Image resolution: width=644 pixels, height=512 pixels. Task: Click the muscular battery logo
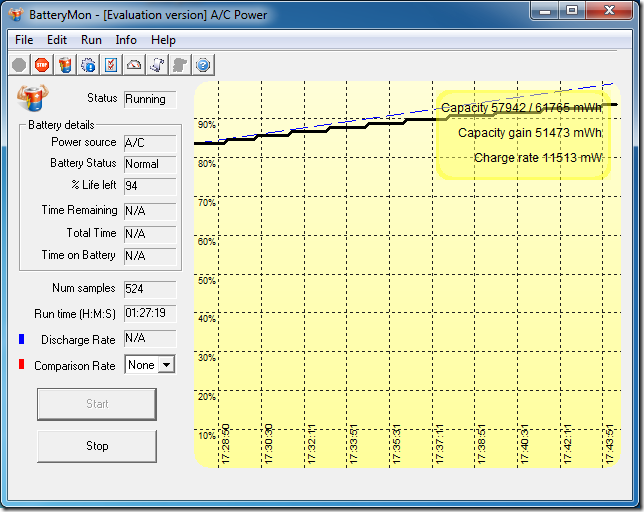(x=32, y=100)
